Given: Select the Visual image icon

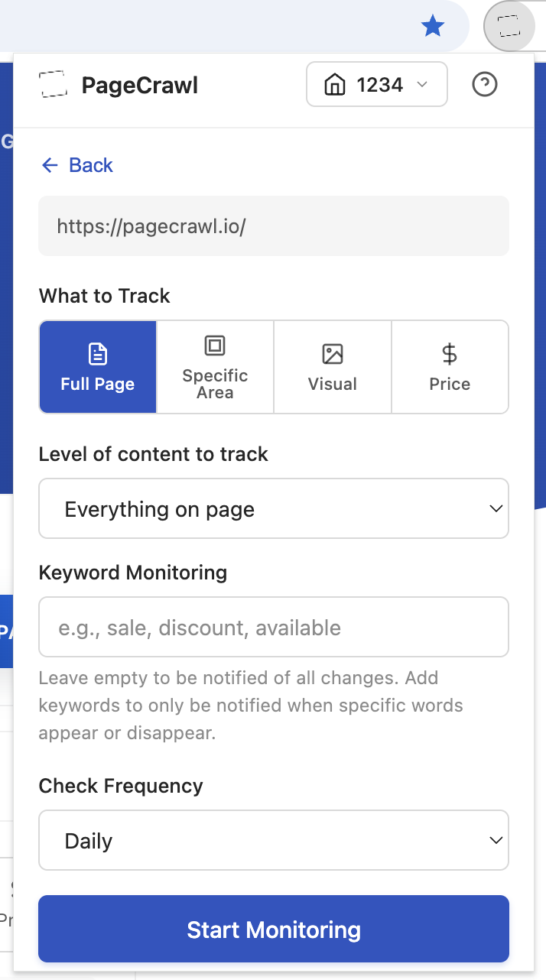Looking at the screenshot, I should 332,352.
